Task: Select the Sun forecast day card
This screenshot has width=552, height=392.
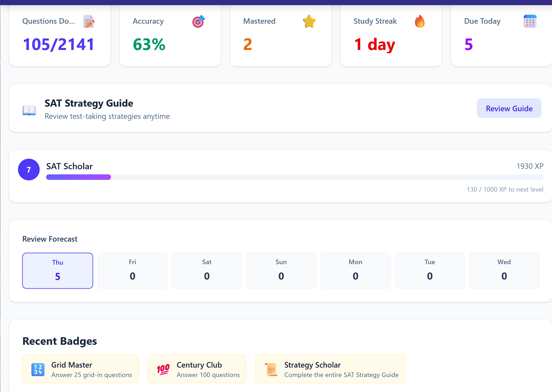Action: (281, 271)
